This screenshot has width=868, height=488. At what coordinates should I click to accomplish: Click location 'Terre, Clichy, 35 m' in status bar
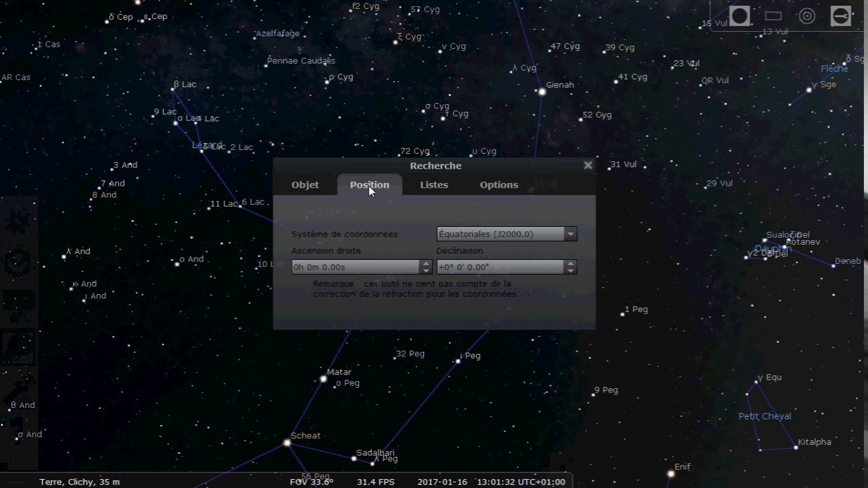79,482
